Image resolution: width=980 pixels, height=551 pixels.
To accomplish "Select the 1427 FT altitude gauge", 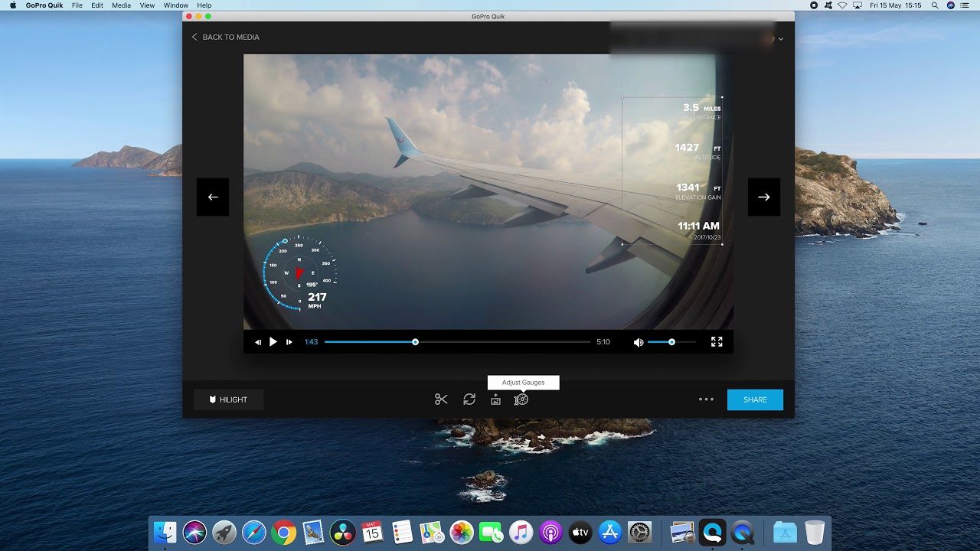I will [698, 152].
